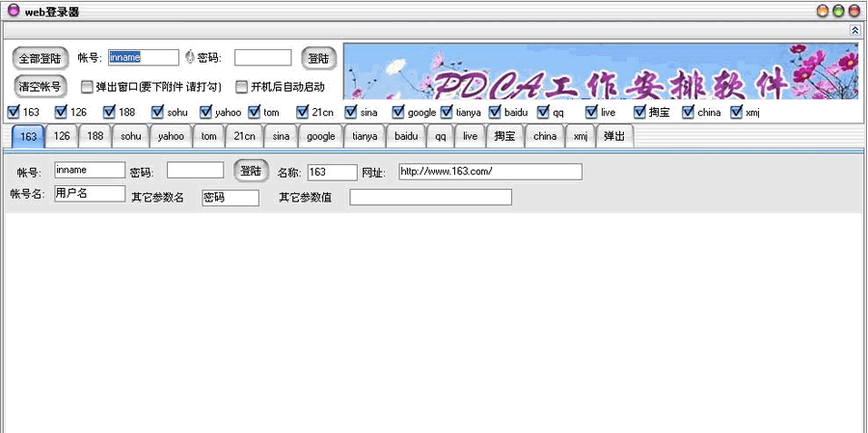Click the small icon beside 密码 label
This screenshot has width=868, height=433.
tap(190, 57)
